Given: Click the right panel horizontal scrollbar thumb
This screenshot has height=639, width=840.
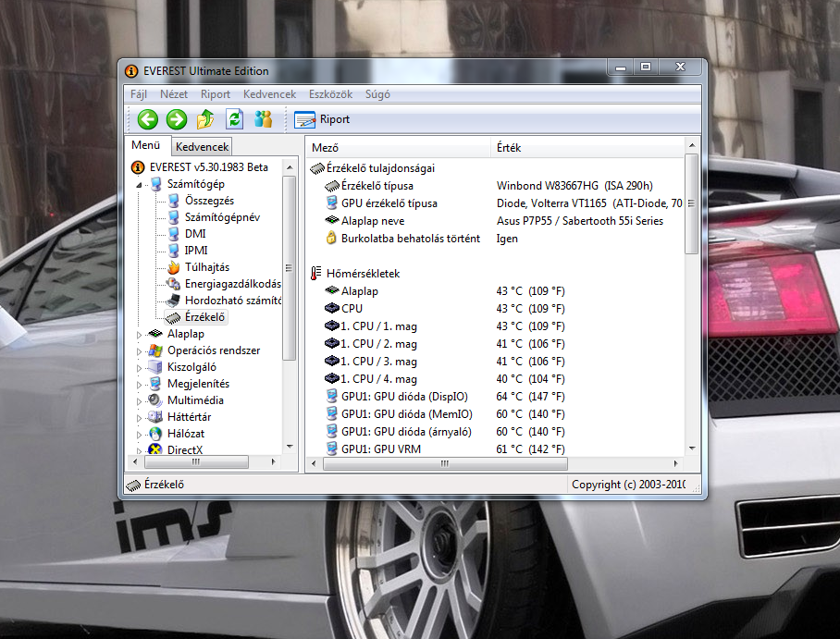Looking at the screenshot, I should coord(445,463).
